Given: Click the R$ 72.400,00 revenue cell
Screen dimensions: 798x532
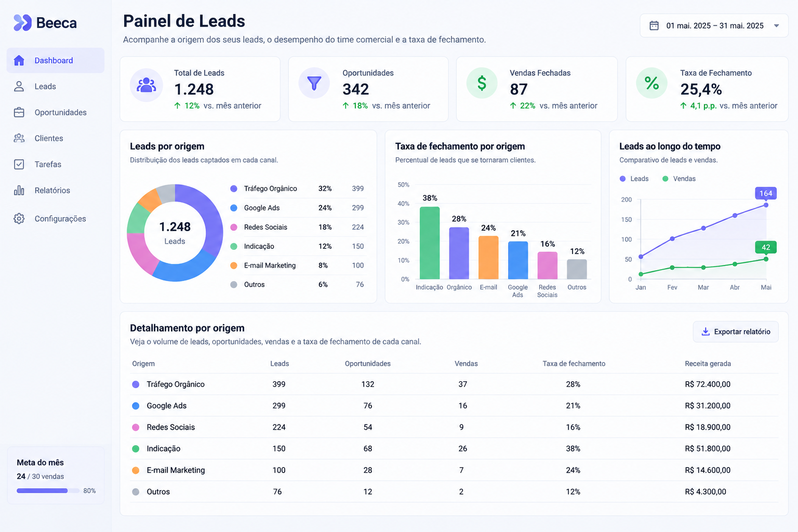Looking at the screenshot, I should click(708, 384).
